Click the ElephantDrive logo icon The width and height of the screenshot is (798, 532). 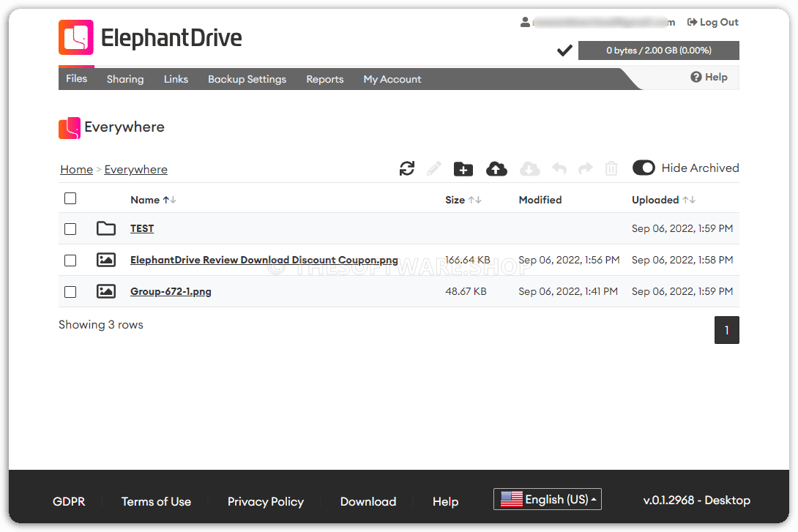point(76,37)
